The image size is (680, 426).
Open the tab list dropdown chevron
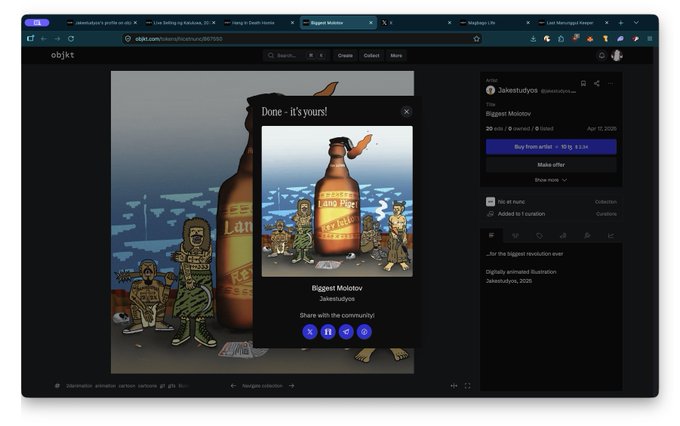(x=636, y=23)
